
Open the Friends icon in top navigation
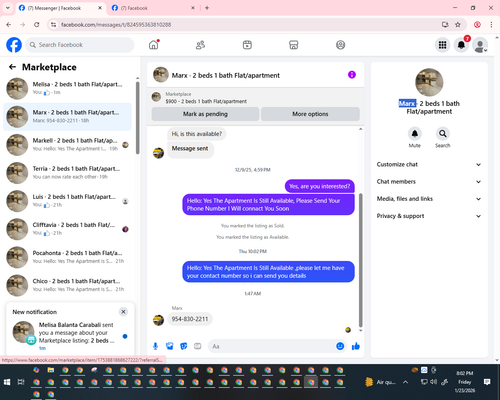(x=200, y=45)
